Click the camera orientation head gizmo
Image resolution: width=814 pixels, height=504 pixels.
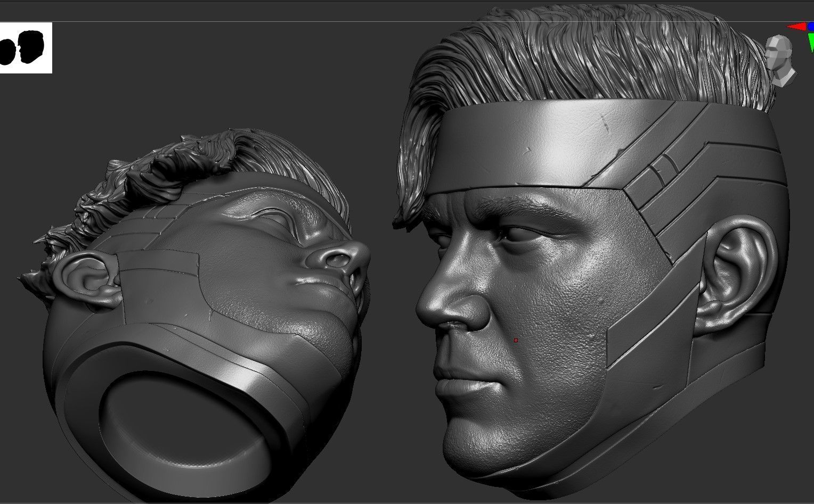coord(782,60)
